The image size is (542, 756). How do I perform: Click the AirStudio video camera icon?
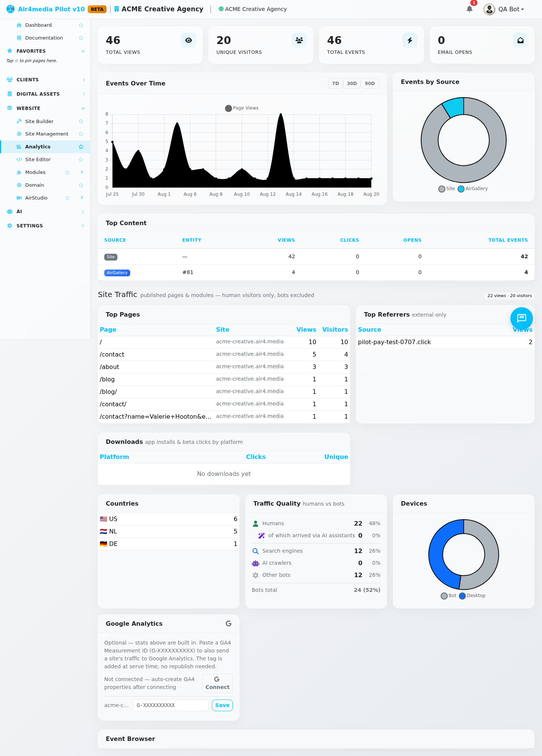19,198
